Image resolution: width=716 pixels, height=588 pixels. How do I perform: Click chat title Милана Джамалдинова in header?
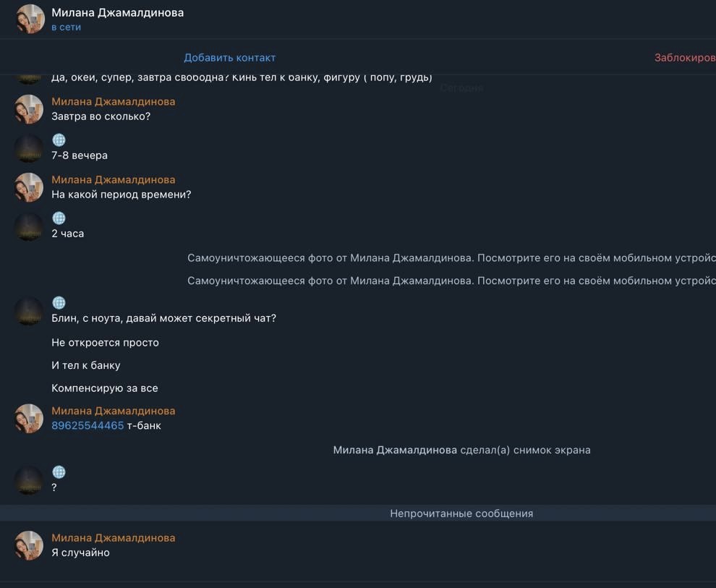117,12
